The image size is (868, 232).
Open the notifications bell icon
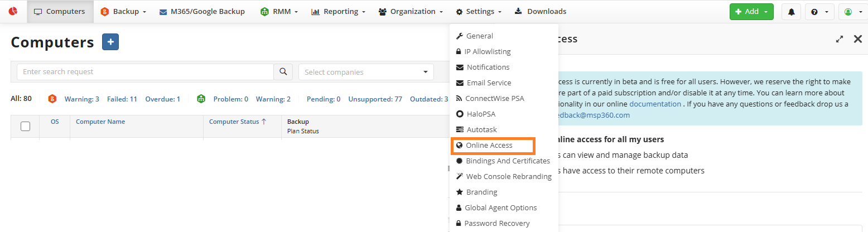[x=791, y=12]
